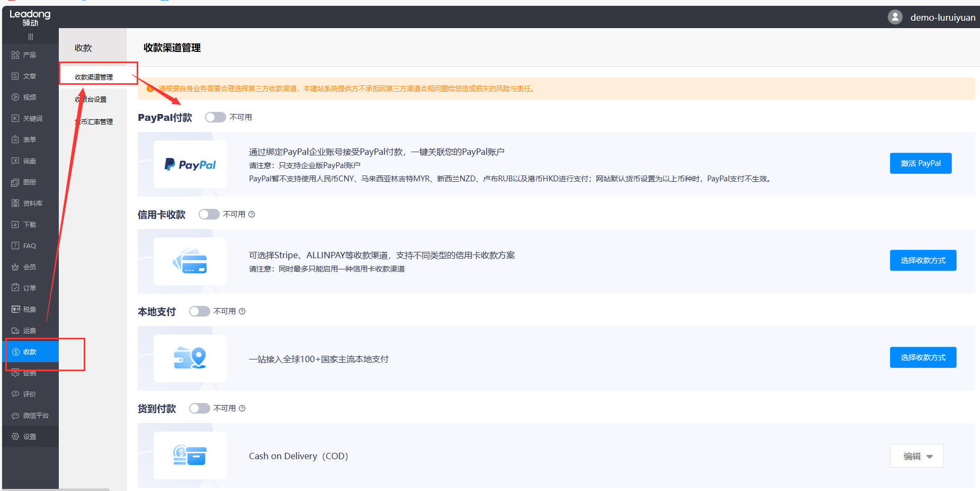Screen dimensions: 980x491
Task: Open the Settings (设置) gear icon
Action: click(x=15, y=437)
